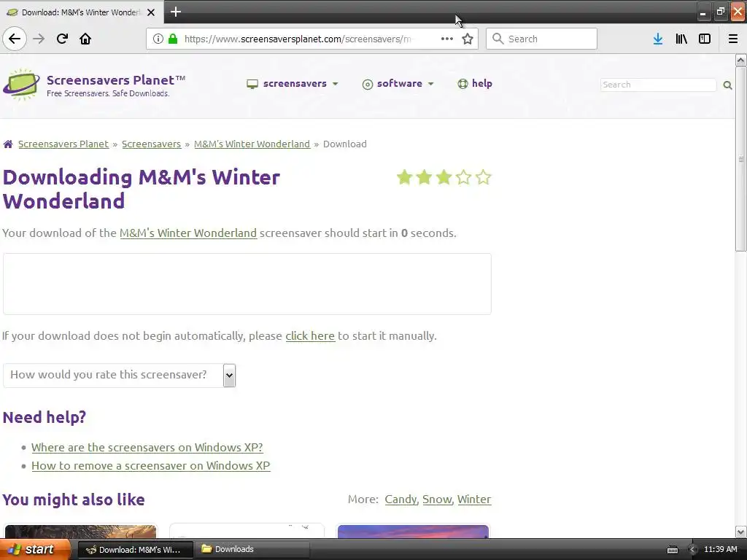Click the website Search input field

pyautogui.click(x=658, y=85)
